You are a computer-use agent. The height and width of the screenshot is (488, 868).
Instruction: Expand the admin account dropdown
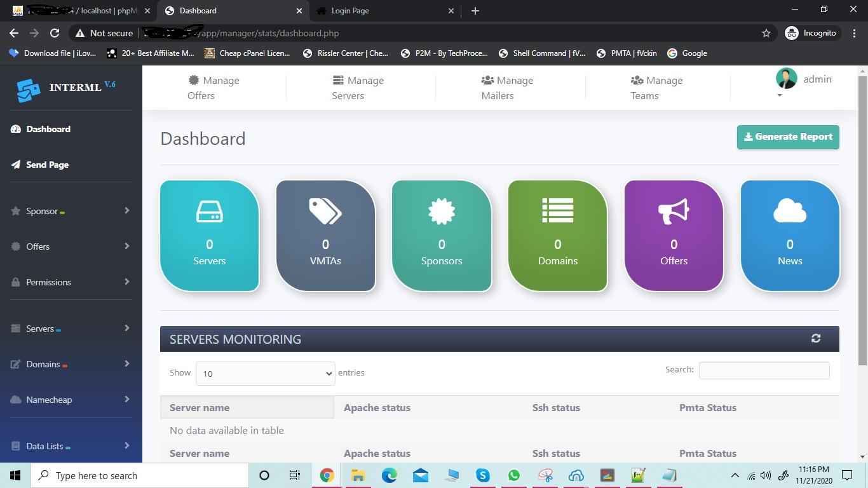[x=780, y=94]
